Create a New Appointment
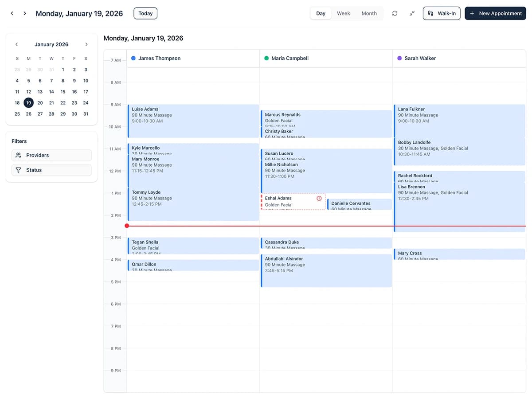This screenshot has width=532, height=399. (x=495, y=13)
